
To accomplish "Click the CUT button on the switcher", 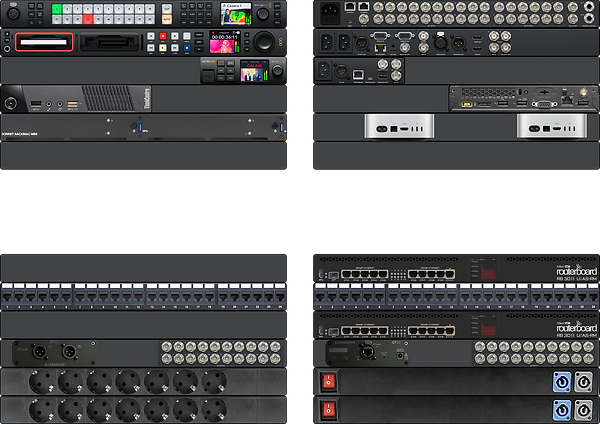I will [x=167, y=9].
